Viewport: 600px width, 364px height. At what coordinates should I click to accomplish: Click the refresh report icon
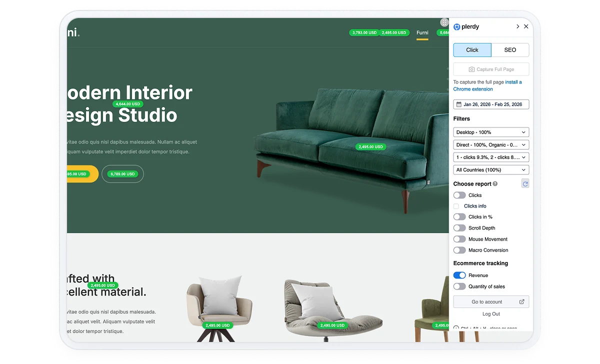click(x=525, y=184)
